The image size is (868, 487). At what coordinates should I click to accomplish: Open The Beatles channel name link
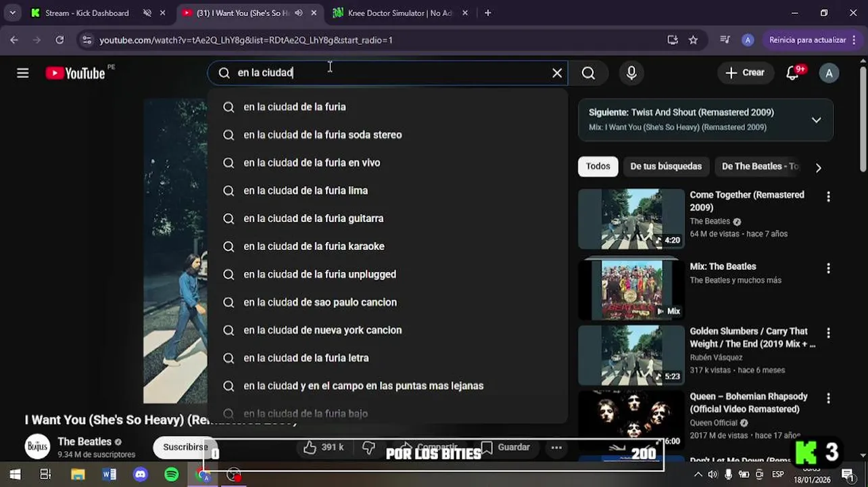85,442
